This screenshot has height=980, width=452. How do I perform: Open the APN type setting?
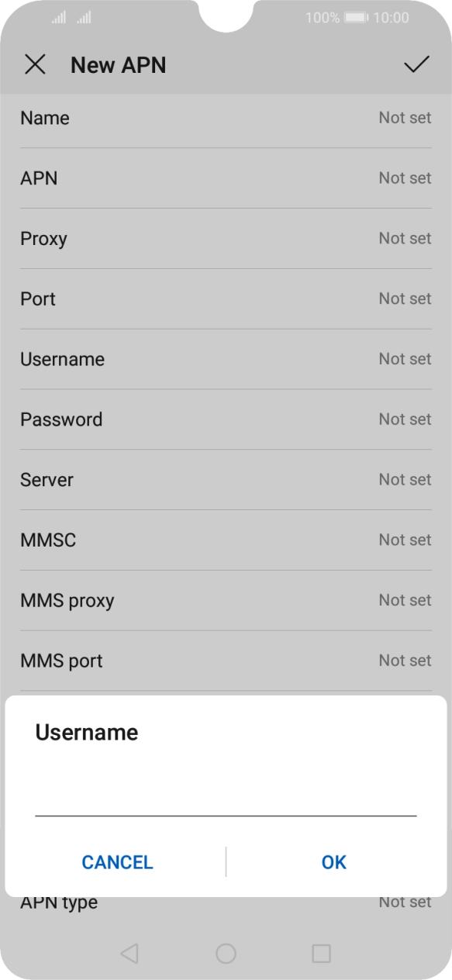[x=226, y=902]
